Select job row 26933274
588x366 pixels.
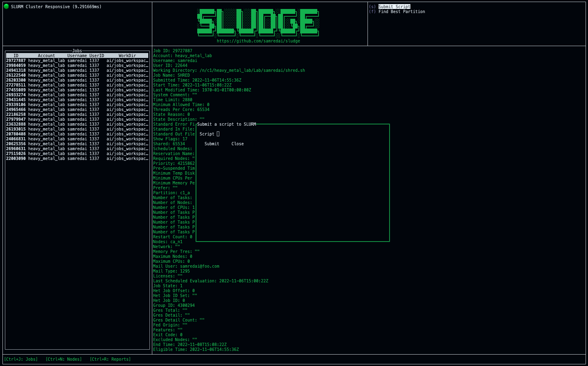77,95
